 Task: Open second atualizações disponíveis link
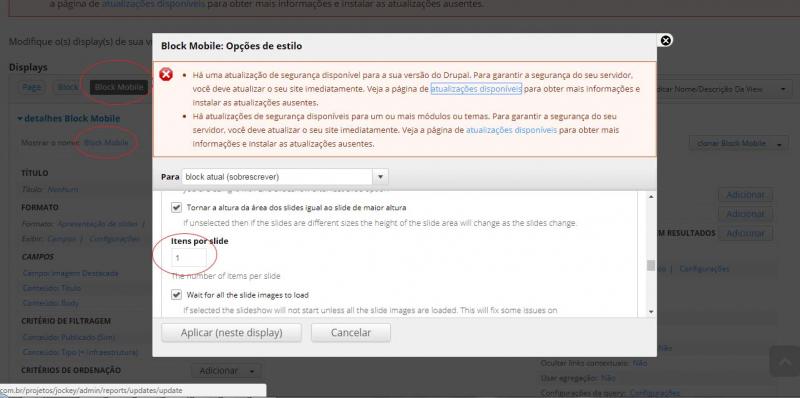[x=511, y=130]
